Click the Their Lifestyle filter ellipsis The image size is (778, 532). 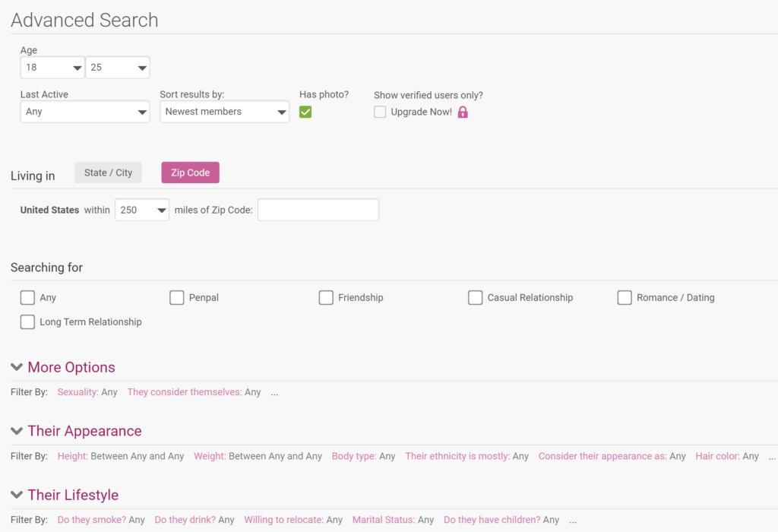pos(573,521)
